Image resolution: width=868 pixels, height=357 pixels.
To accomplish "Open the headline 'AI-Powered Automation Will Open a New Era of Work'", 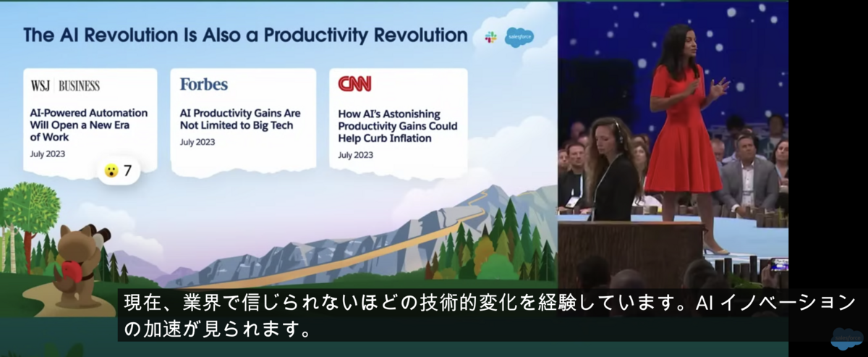I will click(89, 125).
